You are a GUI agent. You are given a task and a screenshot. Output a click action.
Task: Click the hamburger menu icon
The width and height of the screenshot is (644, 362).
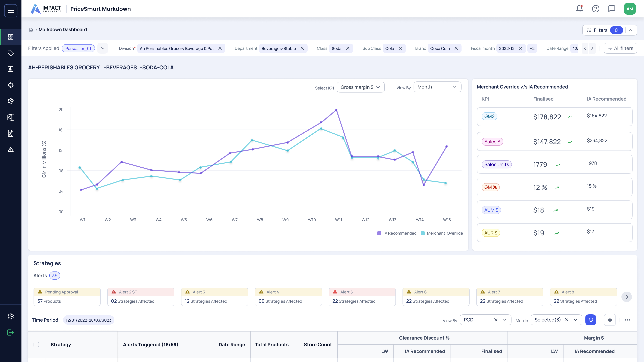tap(11, 11)
